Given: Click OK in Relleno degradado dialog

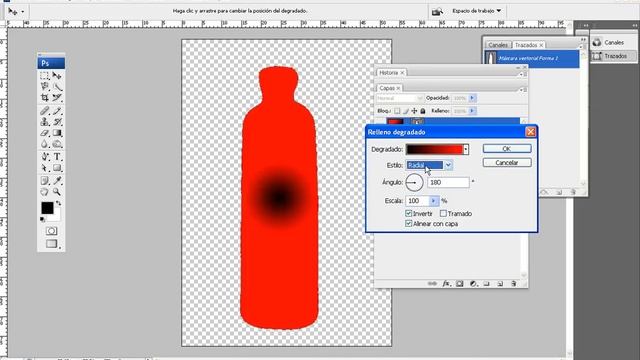Looking at the screenshot, I should point(507,149).
